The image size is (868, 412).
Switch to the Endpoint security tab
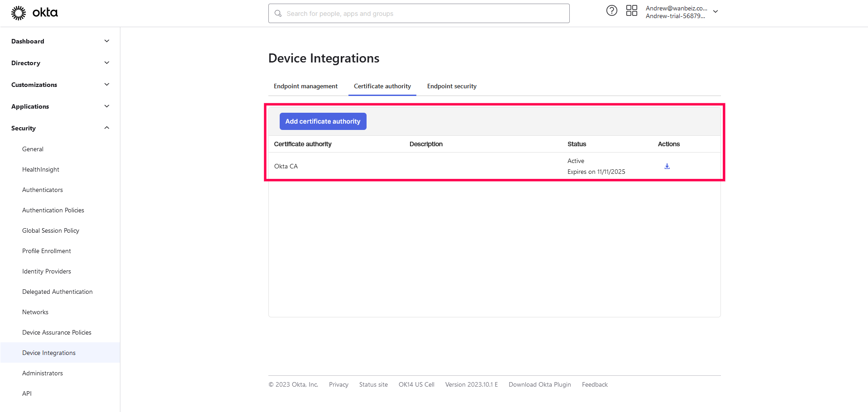452,86
